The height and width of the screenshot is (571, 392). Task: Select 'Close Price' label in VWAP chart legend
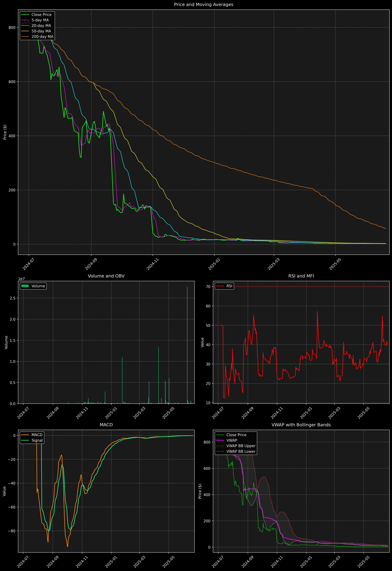236,435
